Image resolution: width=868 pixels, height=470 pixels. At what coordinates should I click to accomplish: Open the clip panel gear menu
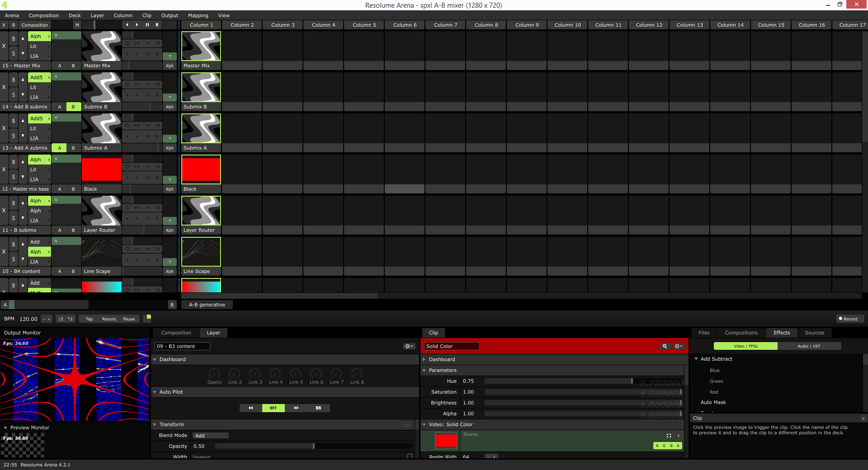click(x=678, y=346)
